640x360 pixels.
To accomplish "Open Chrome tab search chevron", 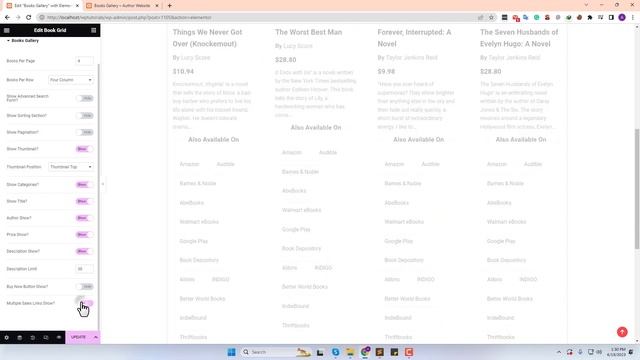I will click(x=586, y=5).
